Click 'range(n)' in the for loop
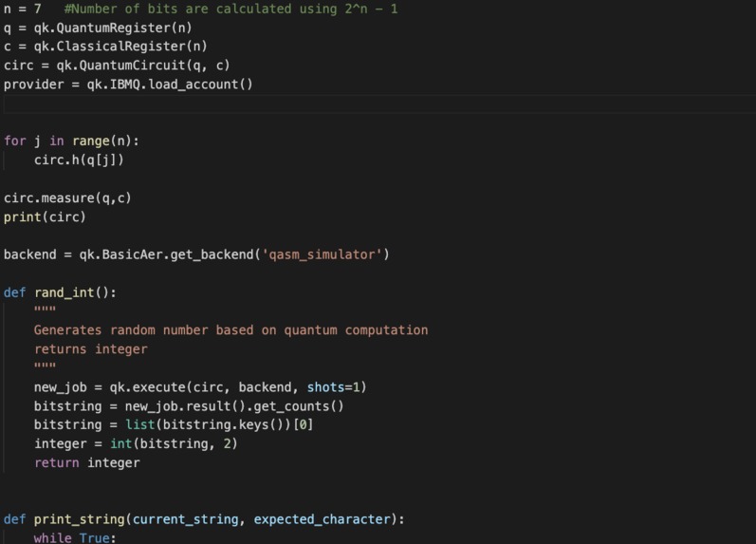 (x=101, y=141)
